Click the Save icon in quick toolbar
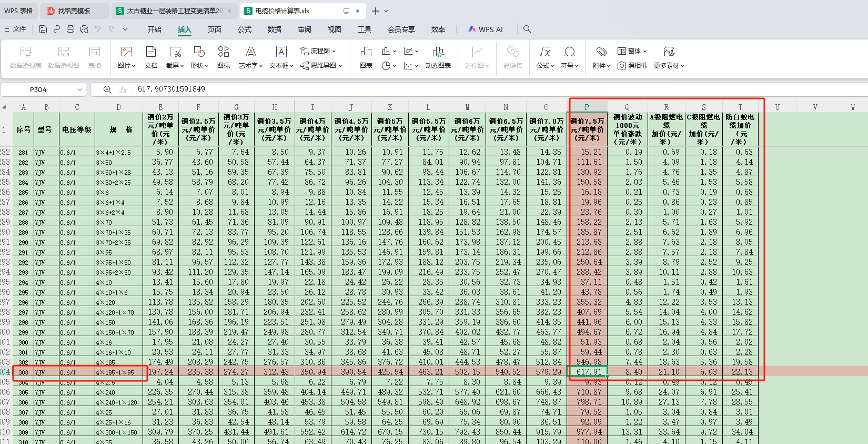This screenshot has width=868, height=444. pyautogui.click(x=43, y=29)
